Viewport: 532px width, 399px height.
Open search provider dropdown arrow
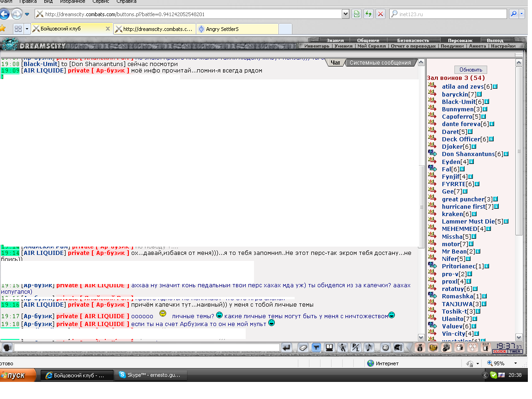click(x=522, y=14)
